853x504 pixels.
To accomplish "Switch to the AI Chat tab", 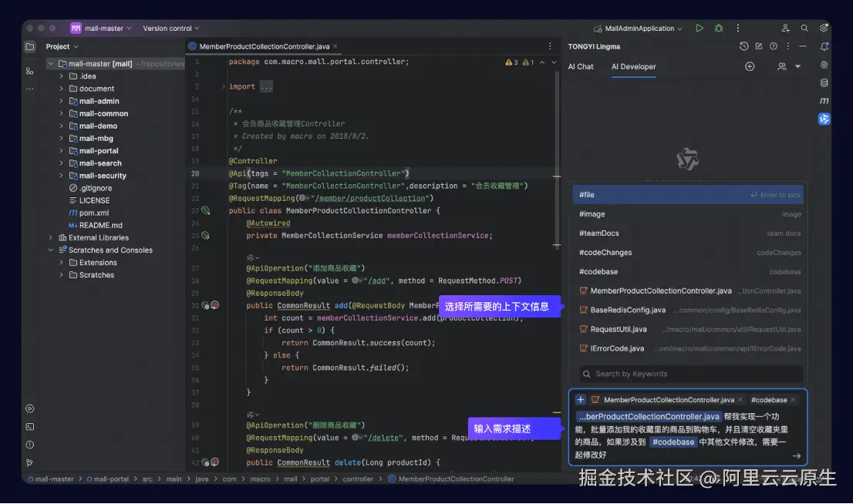I will [581, 66].
